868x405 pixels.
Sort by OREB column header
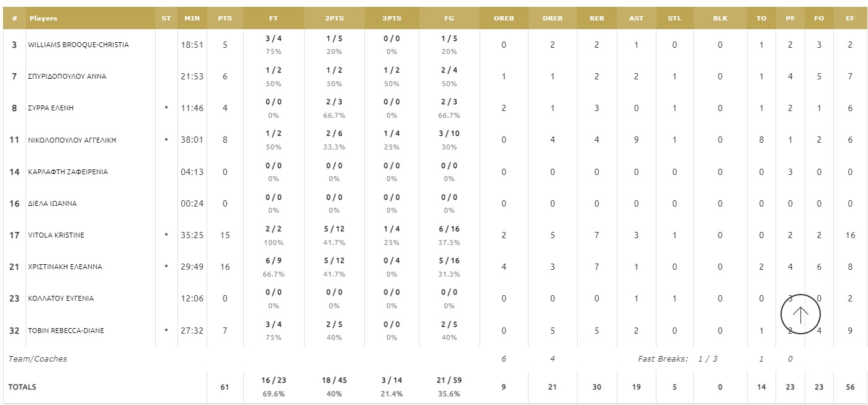pyautogui.click(x=504, y=19)
